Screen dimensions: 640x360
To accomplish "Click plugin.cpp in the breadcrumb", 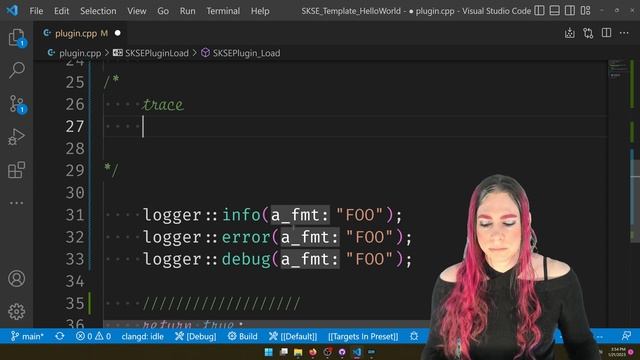I will 80,53.
